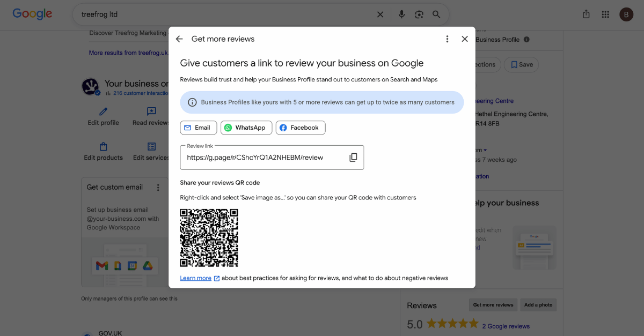Start voice search with the microphone icon
The height and width of the screenshot is (336, 644).
pyautogui.click(x=401, y=14)
